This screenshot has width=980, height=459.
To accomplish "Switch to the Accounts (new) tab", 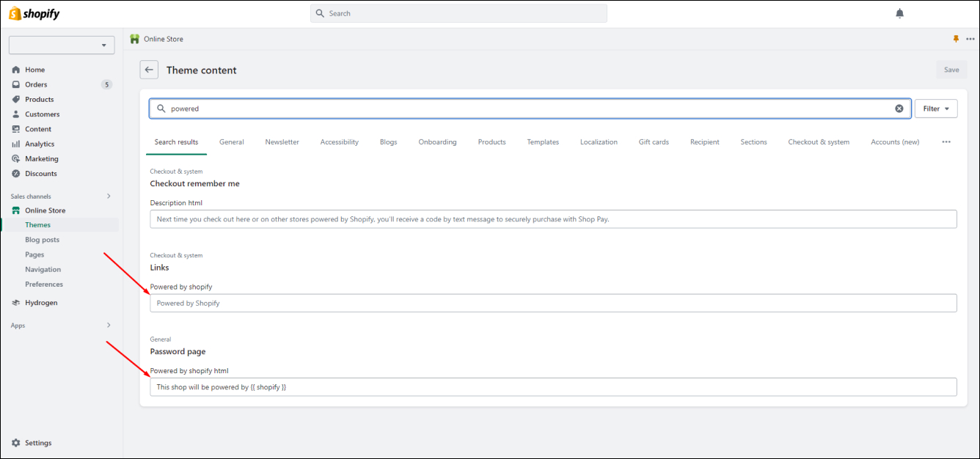I will tap(895, 142).
